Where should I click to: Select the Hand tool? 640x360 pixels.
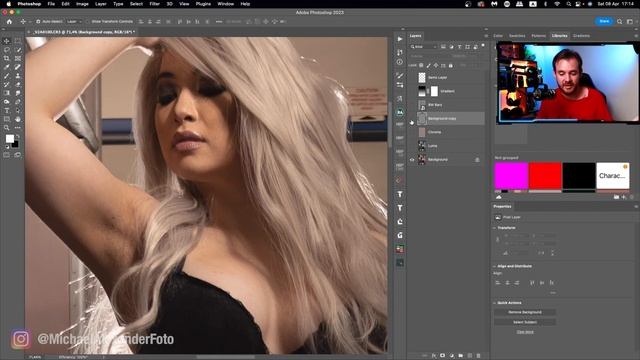(18, 119)
